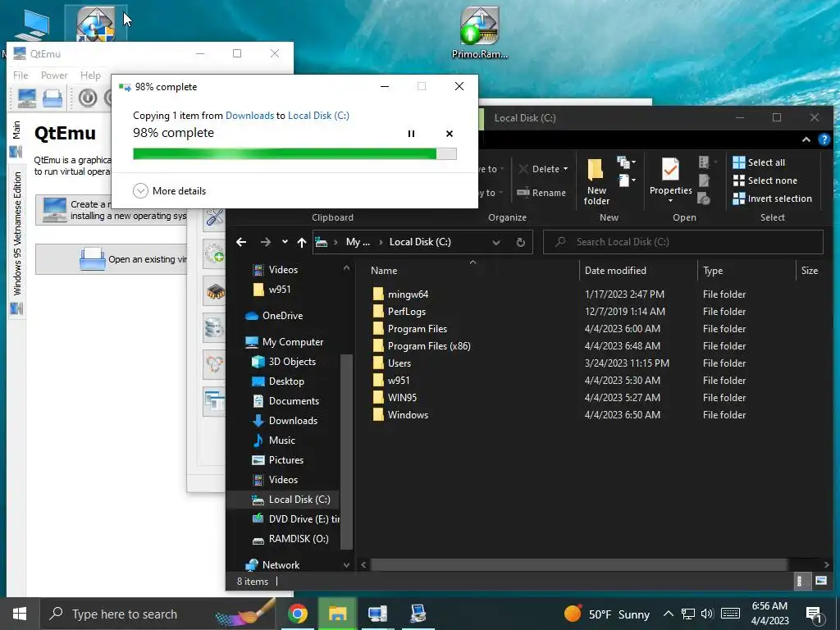Viewport: 840px width, 630px height.
Task: Click the new machine monitor icon in QtEmu toolbar
Action: click(x=27, y=98)
